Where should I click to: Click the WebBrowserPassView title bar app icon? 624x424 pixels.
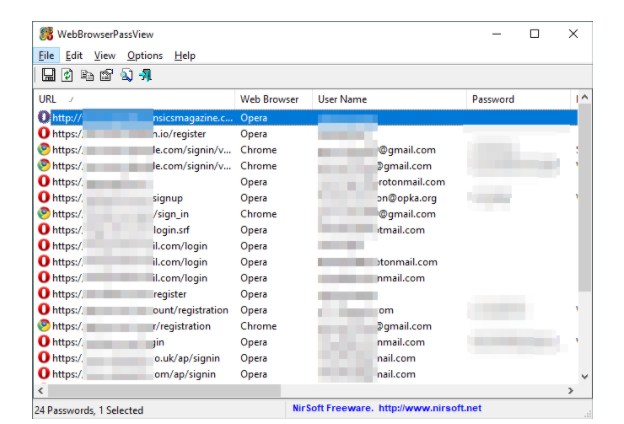click(x=46, y=34)
